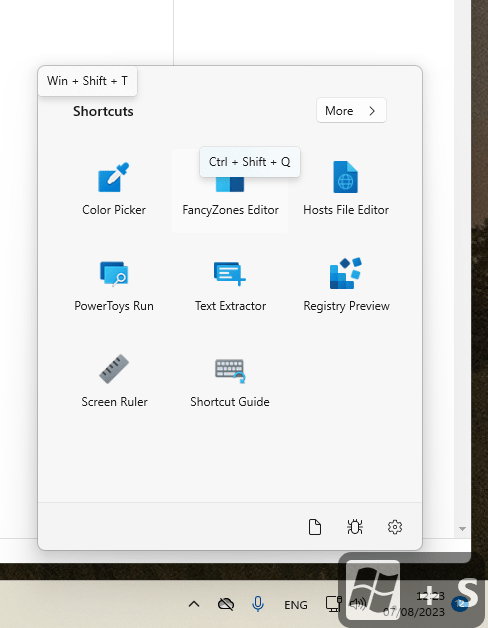
Task: Click the Shortcuts heading text
Action: (x=103, y=111)
